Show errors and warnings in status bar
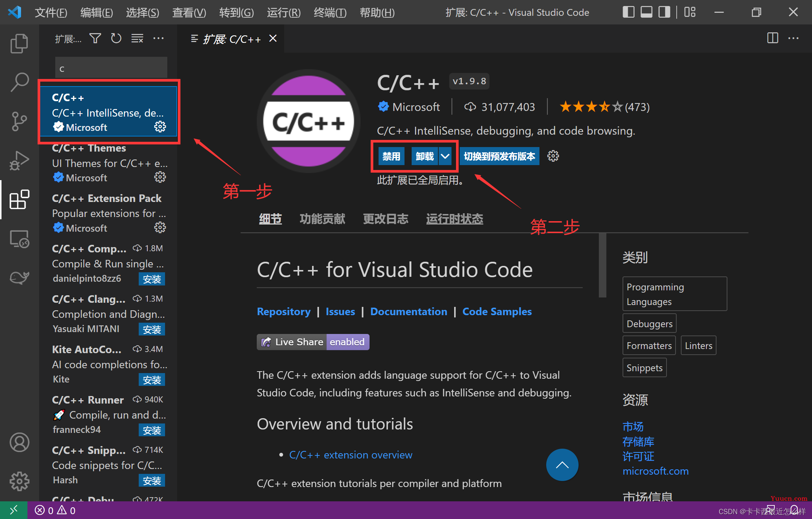The width and height of the screenshot is (812, 519). point(55,510)
